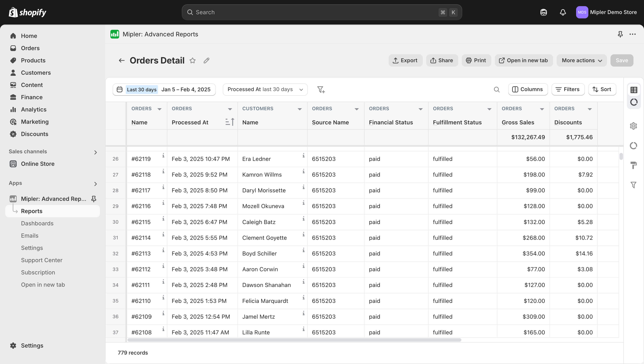
Task: Click the pencil icon to rename the report
Action: (206, 60)
